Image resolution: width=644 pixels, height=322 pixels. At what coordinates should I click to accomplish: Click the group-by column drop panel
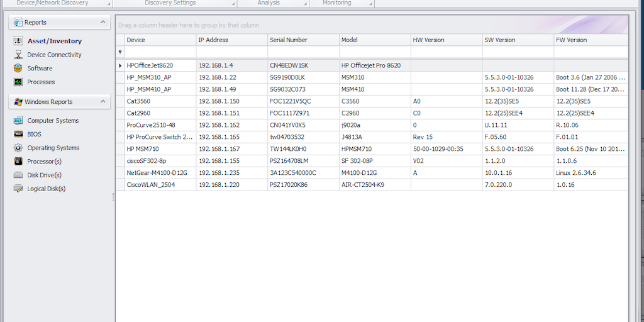pos(372,25)
